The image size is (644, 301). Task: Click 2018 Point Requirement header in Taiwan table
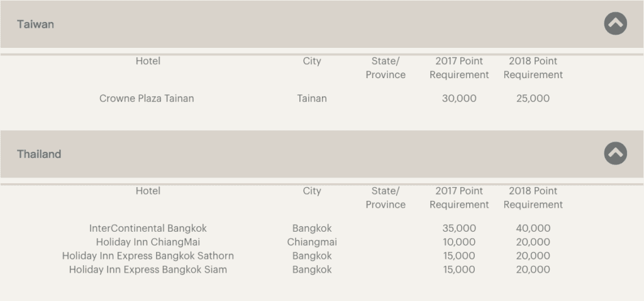533,68
